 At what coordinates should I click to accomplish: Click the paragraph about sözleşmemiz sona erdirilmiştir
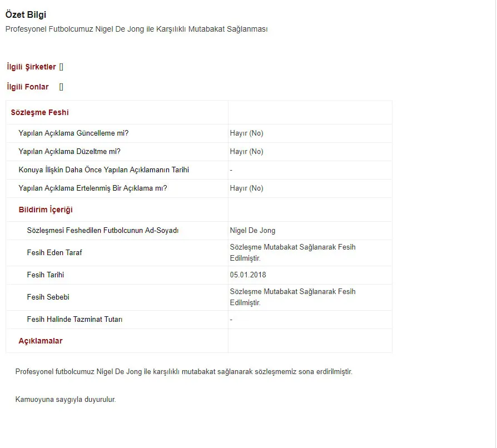pos(184,372)
